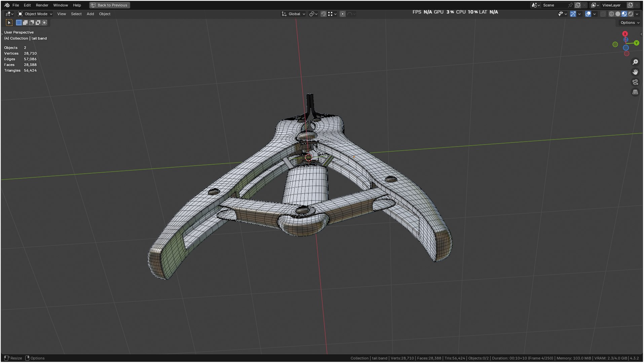Switch to Solid viewport shading
Screen dimensions: 644x363
618,14
